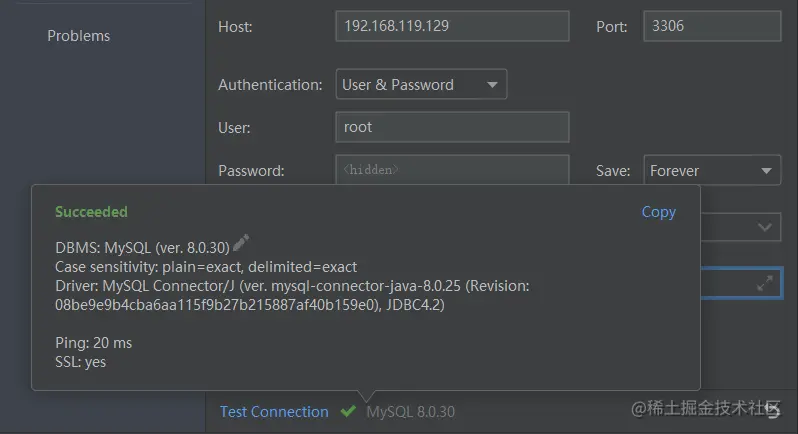This screenshot has height=434, width=798.
Task: Click the Case sensitivity line
Action: pos(206,267)
